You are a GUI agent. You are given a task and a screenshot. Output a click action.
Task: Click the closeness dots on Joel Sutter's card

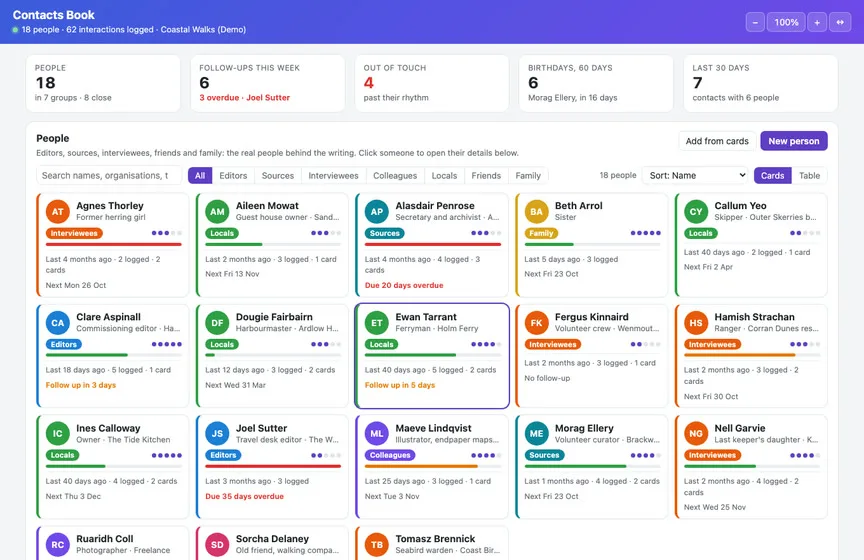(326, 455)
